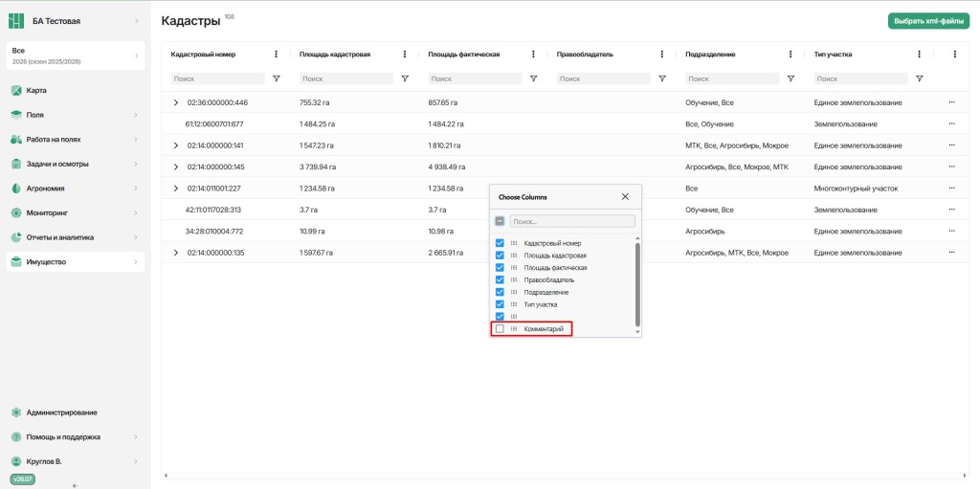
Task: Click the Choose Columns list scrollbar
Action: click(637, 284)
